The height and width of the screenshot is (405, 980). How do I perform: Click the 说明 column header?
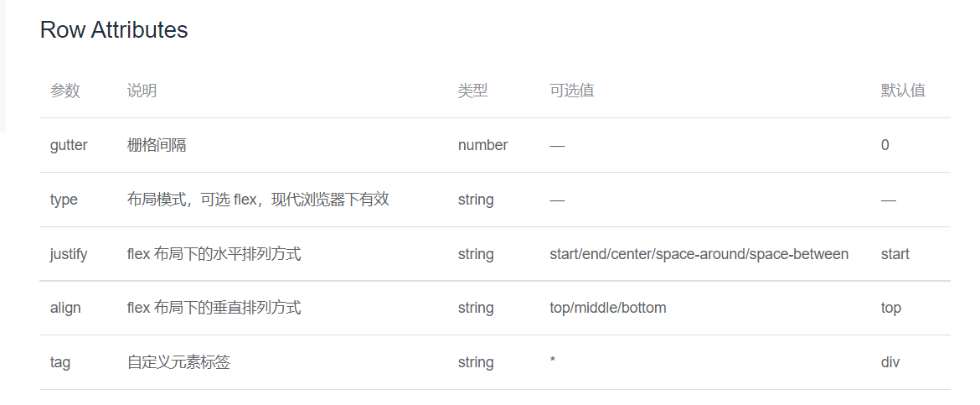(x=142, y=91)
